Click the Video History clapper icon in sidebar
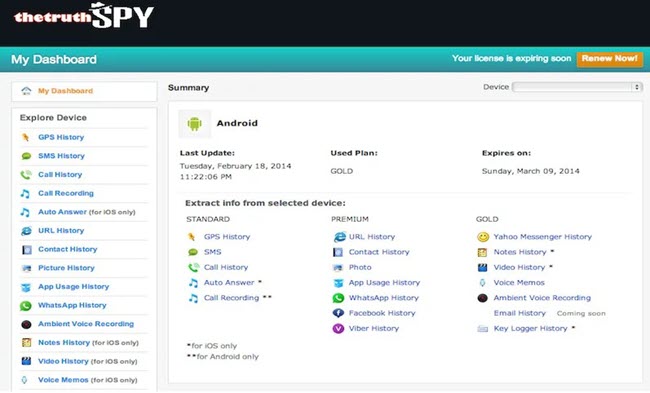Image resolution: width=650 pixels, height=393 pixels. click(x=26, y=361)
